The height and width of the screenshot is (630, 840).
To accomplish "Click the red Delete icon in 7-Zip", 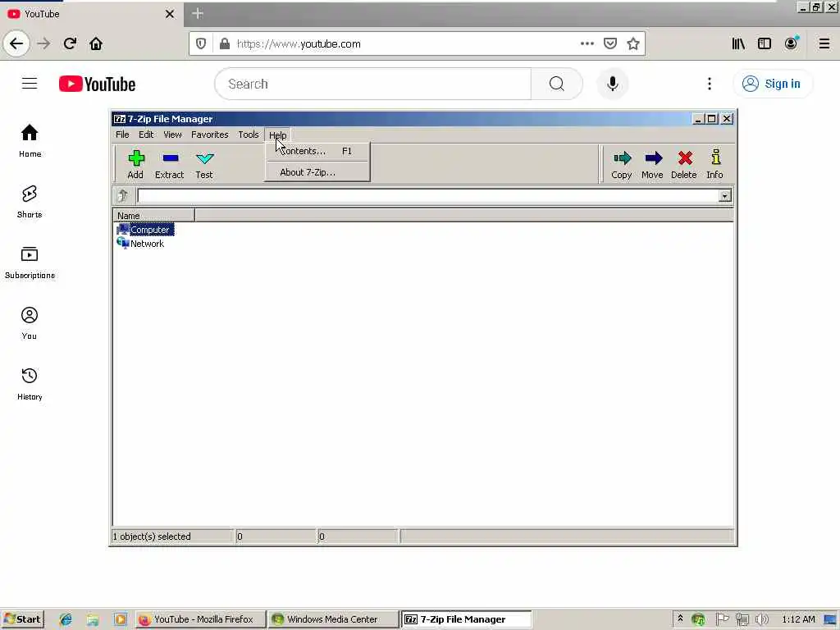I will (x=684, y=164).
